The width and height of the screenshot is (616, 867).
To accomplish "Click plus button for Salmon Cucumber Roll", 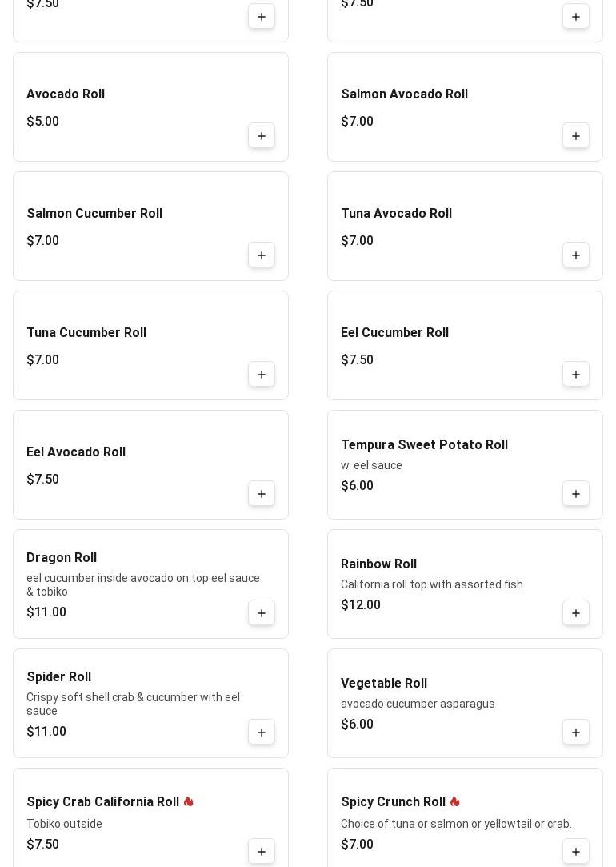I will coord(262,255).
